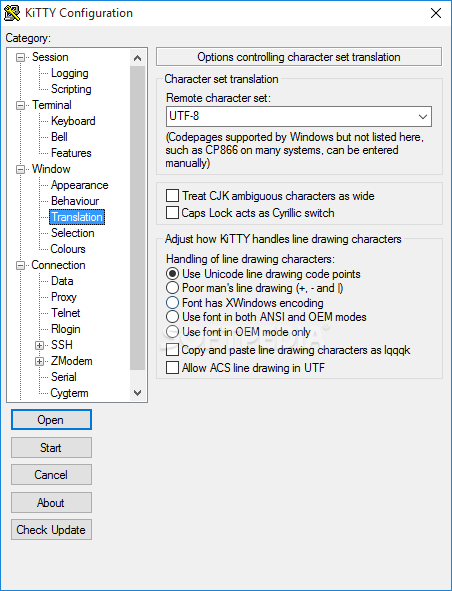Collapse the Session tree node
452x591 pixels.
pyautogui.click(x=20, y=57)
